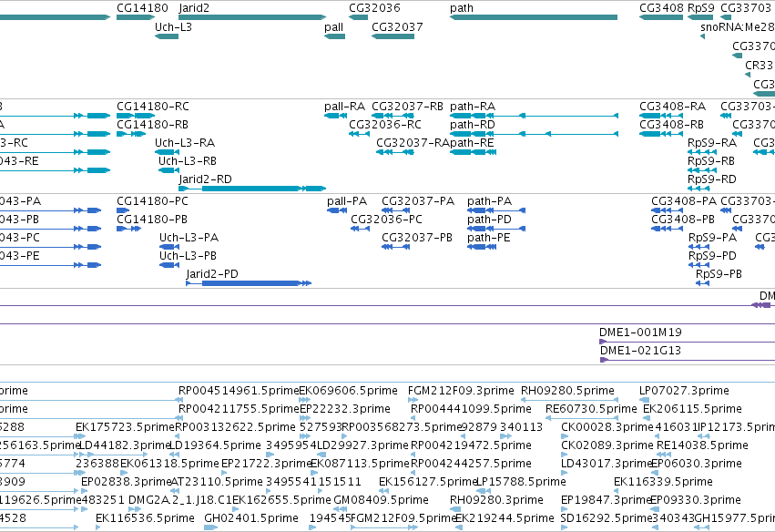775x532 pixels.
Task: Open BAC clone DME1-001M19
Action: [640, 332]
